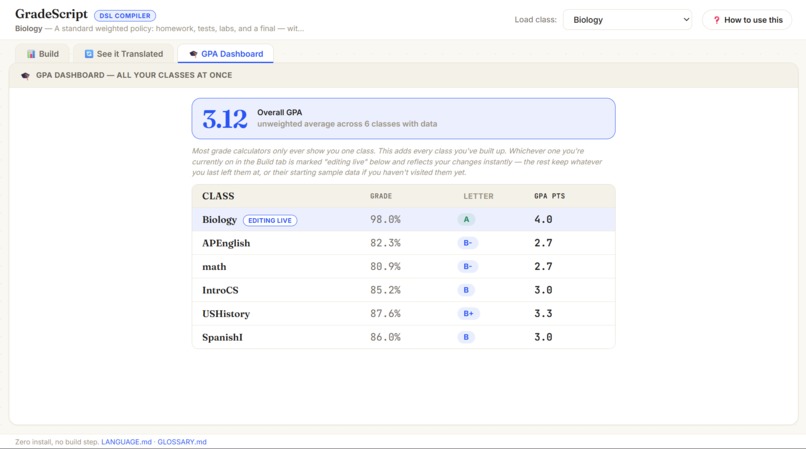Click the See it Translated tab icon
This screenshot has width=806, height=449.
[x=89, y=54]
